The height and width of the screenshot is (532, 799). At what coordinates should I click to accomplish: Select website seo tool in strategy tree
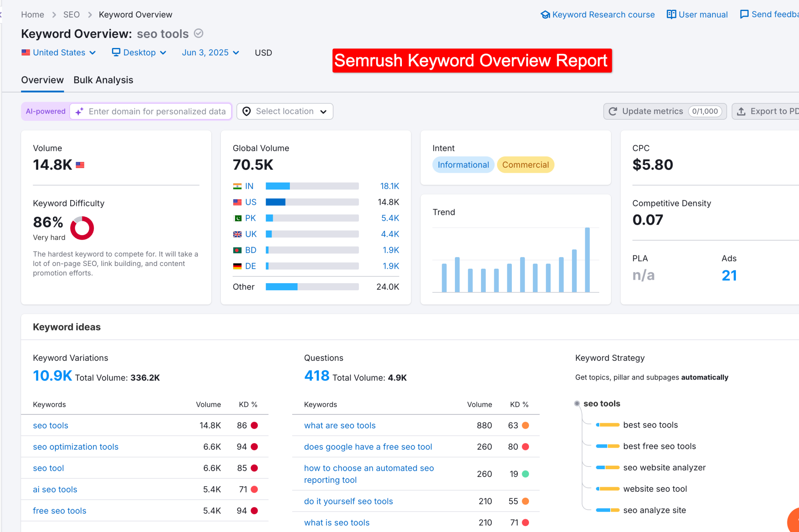point(655,489)
